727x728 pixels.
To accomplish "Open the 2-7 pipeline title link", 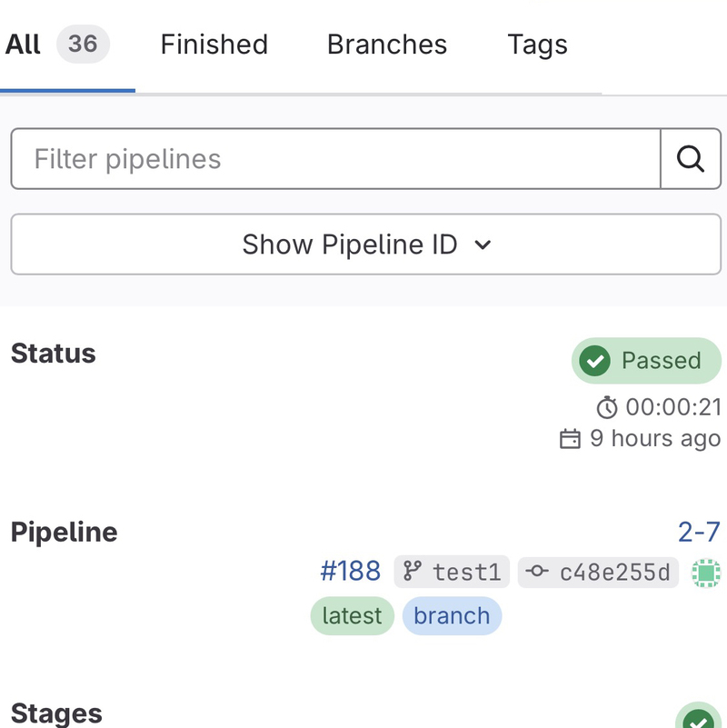I will pos(699,532).
